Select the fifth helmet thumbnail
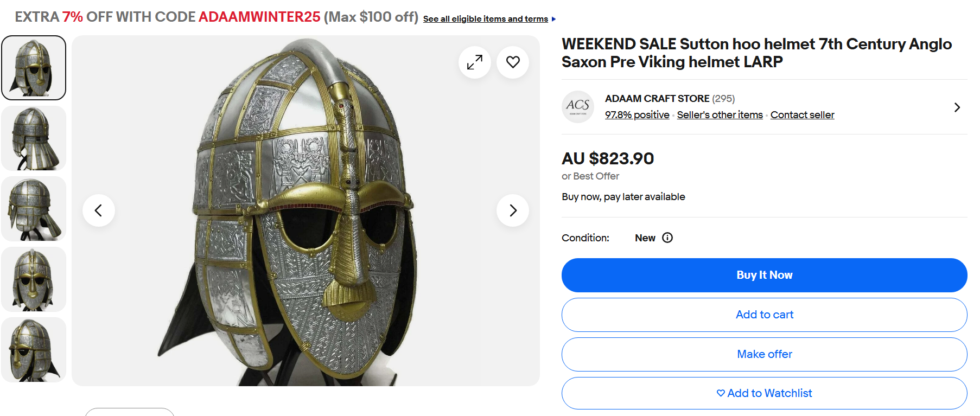 coord(34,350)
